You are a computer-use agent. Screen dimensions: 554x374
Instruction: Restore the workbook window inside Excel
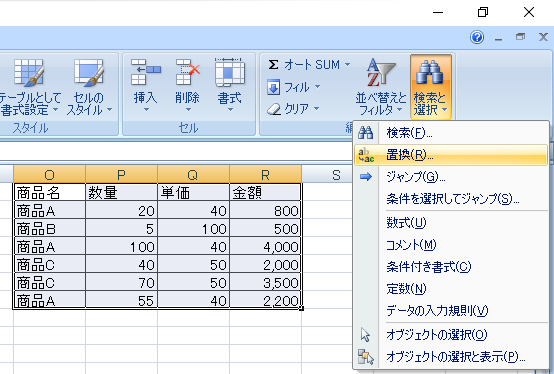coord(520,37)
